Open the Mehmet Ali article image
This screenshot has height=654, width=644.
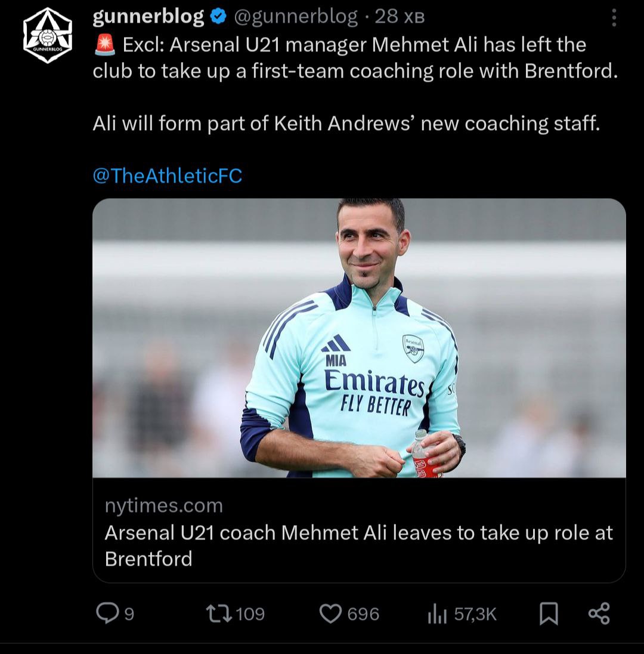tap(359, 338)
